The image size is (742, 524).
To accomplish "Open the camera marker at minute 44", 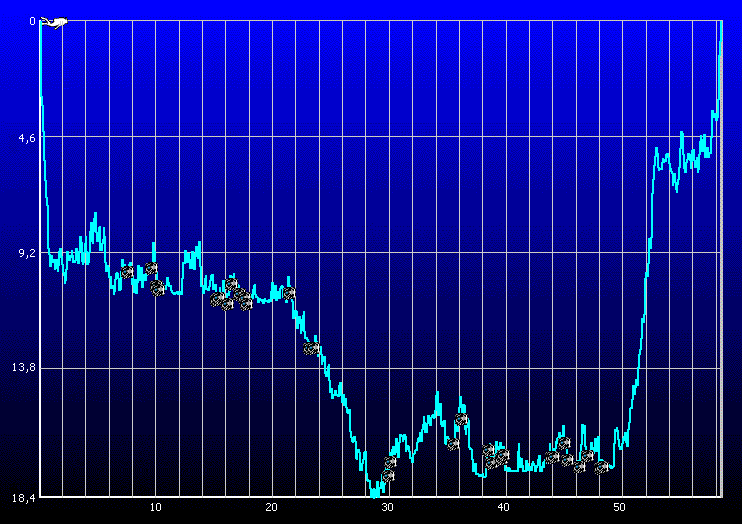I will coord(552,457).
